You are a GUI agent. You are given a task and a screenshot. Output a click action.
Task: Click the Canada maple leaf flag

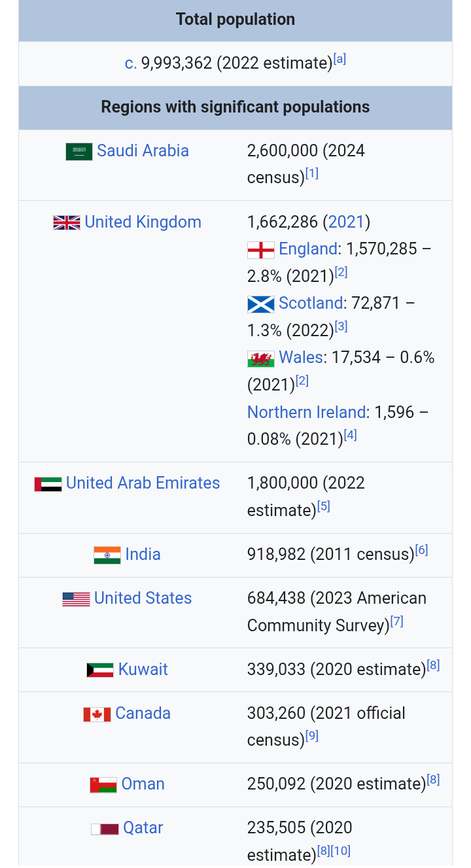[x=97, y=714]
